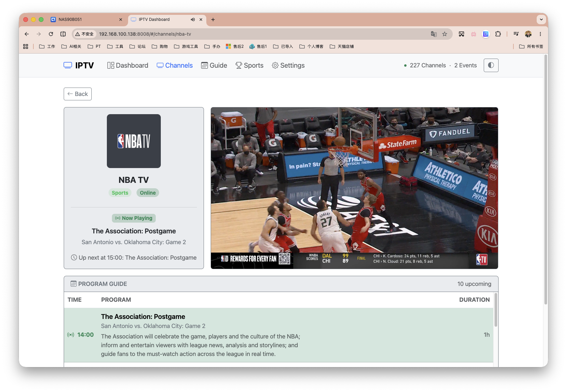Click the 2 Events indicator

tap(466, 65)
